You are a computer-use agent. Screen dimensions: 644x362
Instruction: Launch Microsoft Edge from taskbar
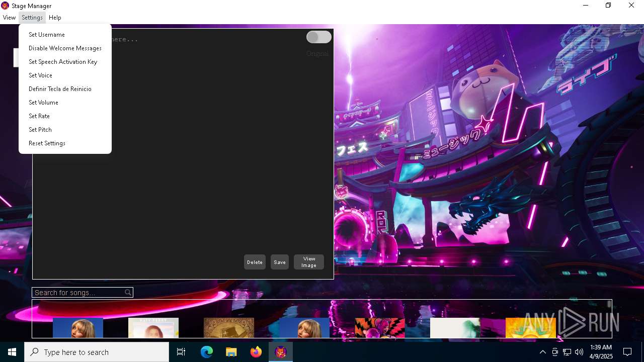click(207, 352)
